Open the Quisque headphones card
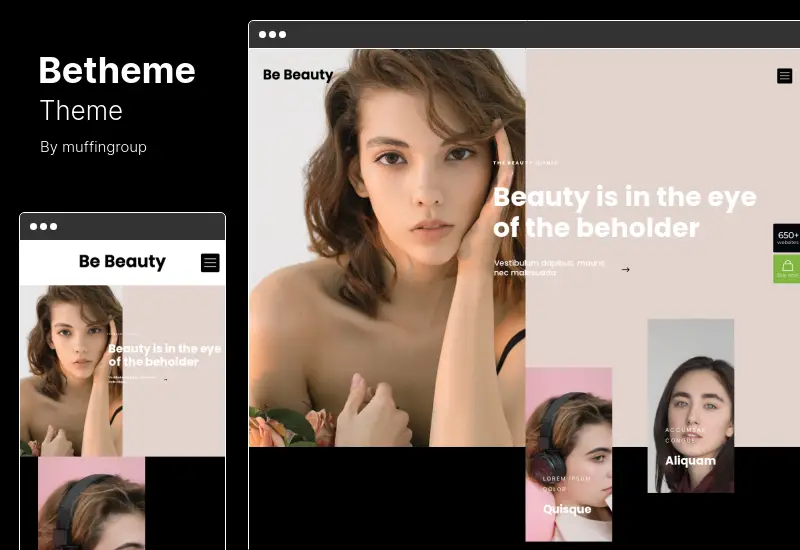Image resolution: width=800 pixels, height=550 pixels. coord(568,454)
